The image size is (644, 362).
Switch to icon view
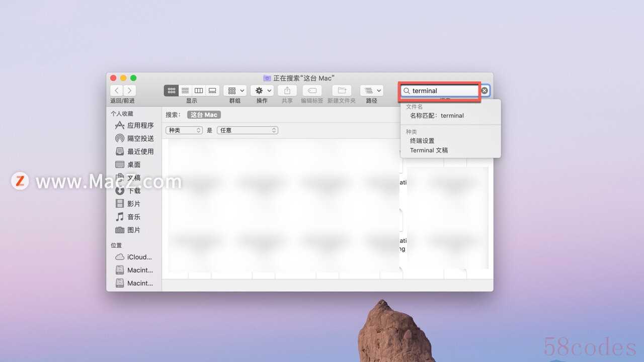coord(172,90)
